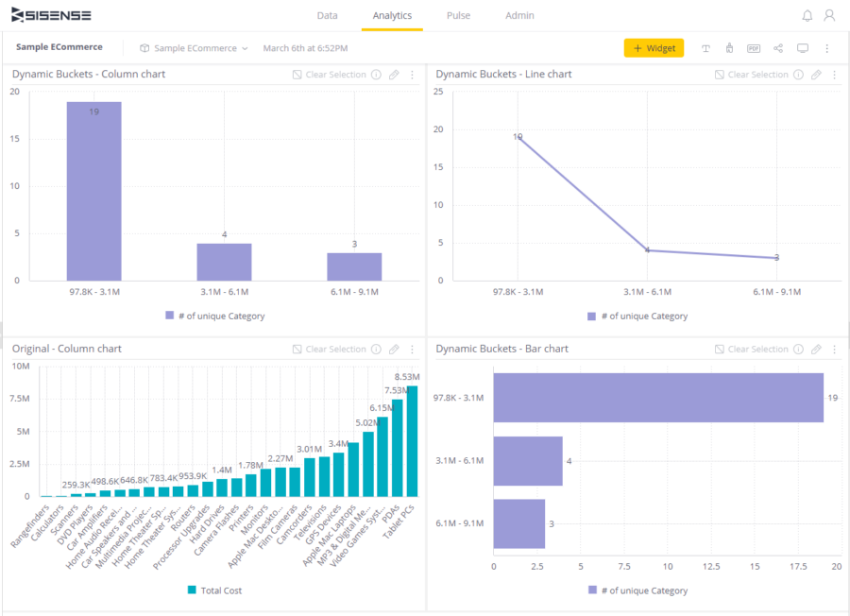850x616 pixels.
Task: Clear Selection on Dynamic Buckets Line chart
Action: (752, 75)
